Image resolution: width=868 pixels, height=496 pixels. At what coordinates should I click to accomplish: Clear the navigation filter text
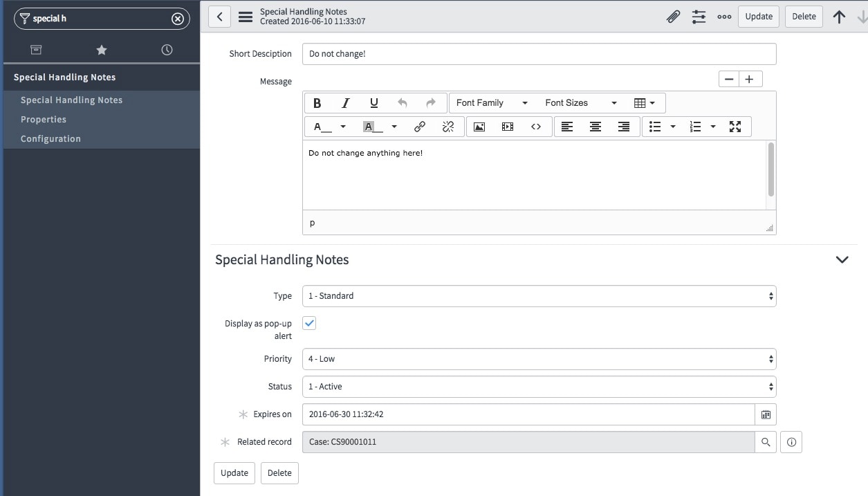coord(178,19)
